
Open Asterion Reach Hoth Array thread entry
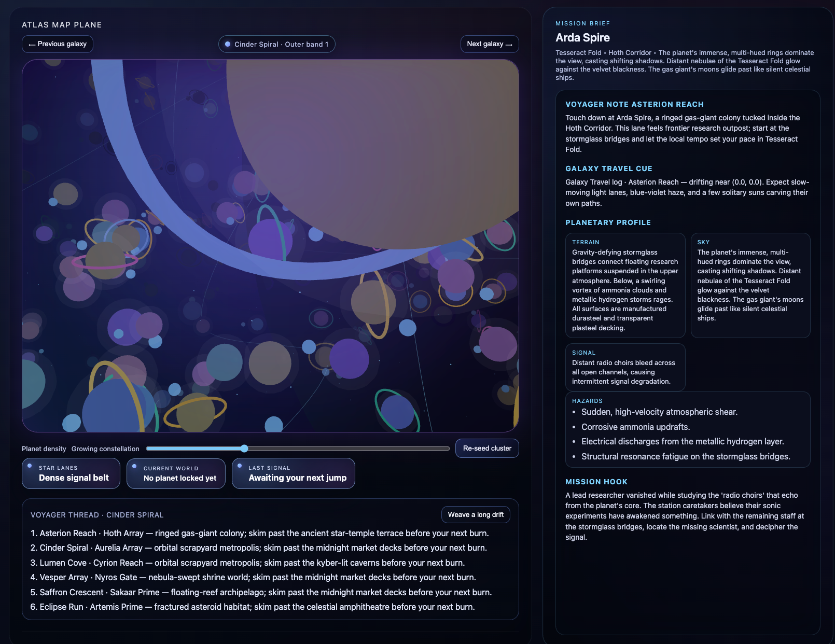(259, 534)
